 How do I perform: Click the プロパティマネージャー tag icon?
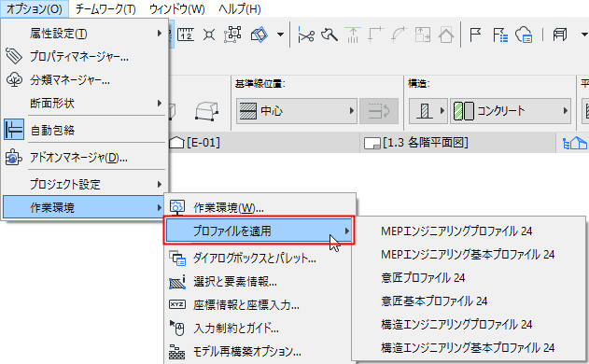click(x=14, y=56)
